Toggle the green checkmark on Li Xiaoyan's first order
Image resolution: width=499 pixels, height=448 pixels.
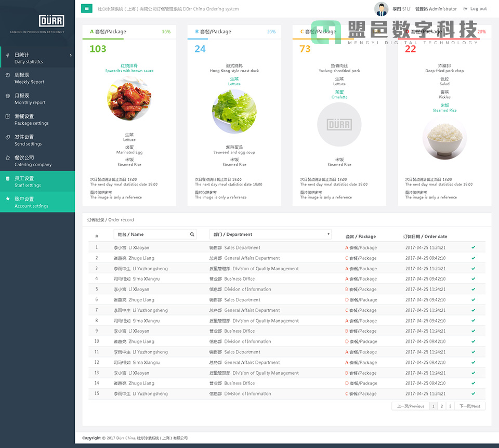tap(472, 247)
